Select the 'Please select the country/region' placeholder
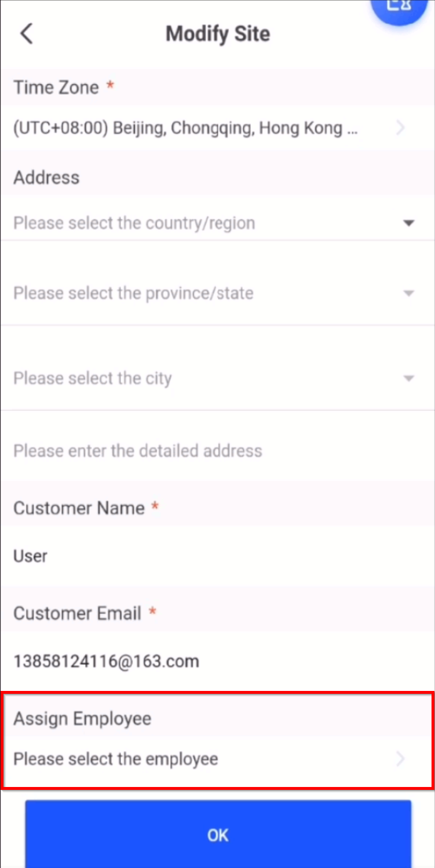 tap(134, 223)
